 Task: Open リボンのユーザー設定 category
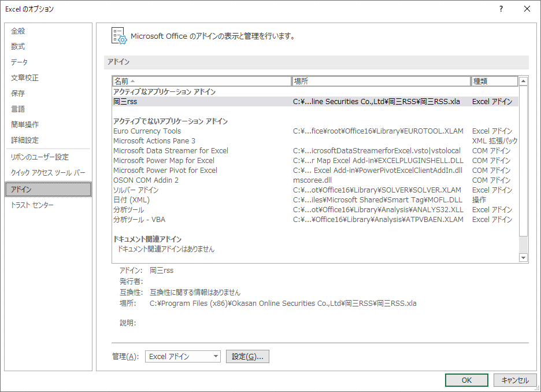pos(40,157)
